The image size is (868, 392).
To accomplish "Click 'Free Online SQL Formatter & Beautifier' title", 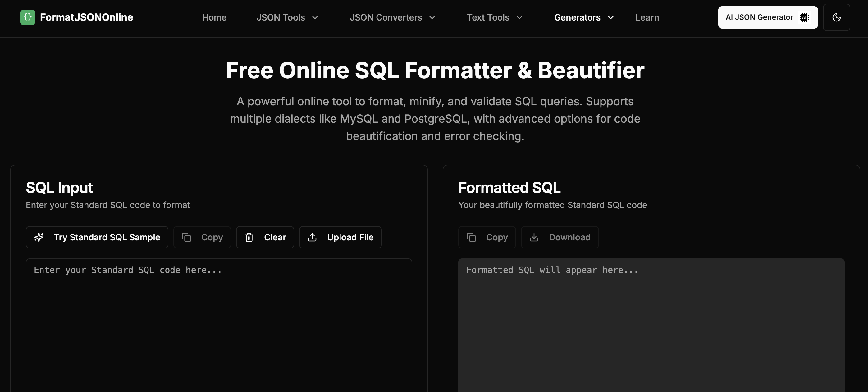I will pyautogui.click(x=435, y=71).
